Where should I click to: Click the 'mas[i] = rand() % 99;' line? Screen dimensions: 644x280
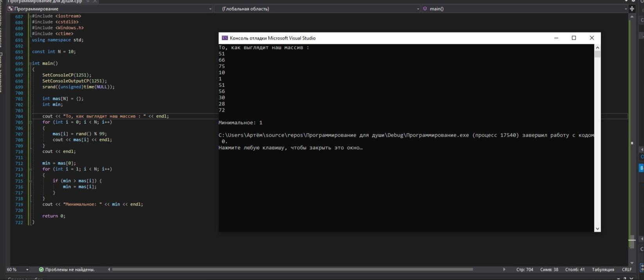80,134
